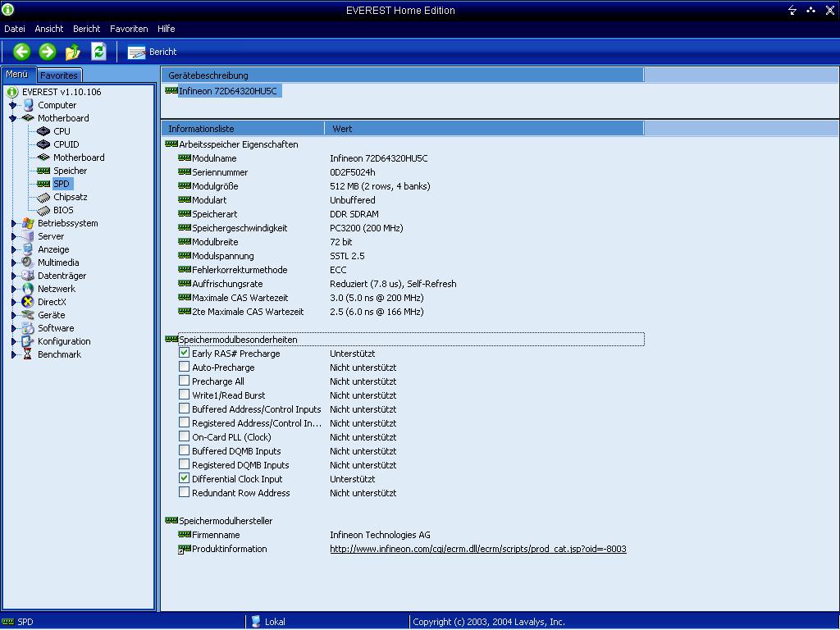
Task: Click the Wert column header
Action: (x=484, y=129)
